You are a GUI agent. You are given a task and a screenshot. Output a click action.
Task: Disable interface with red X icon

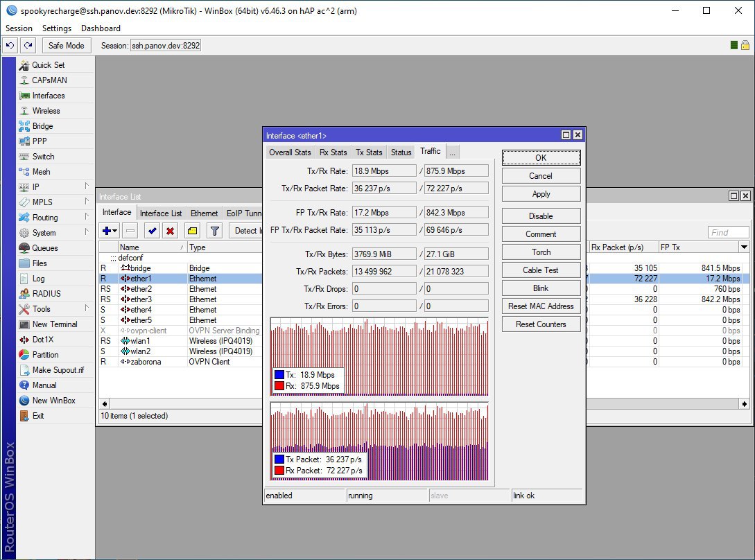[170, 231]
